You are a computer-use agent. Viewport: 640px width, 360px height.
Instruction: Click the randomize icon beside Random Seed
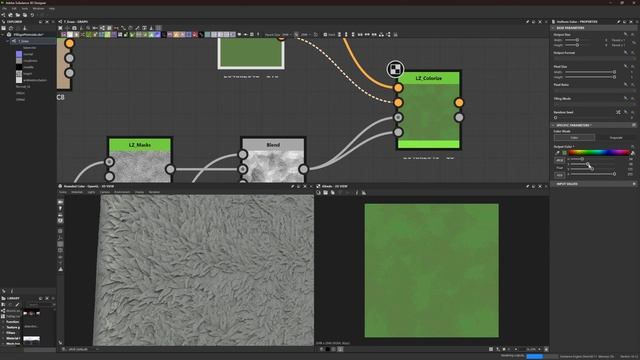point(618,112)
